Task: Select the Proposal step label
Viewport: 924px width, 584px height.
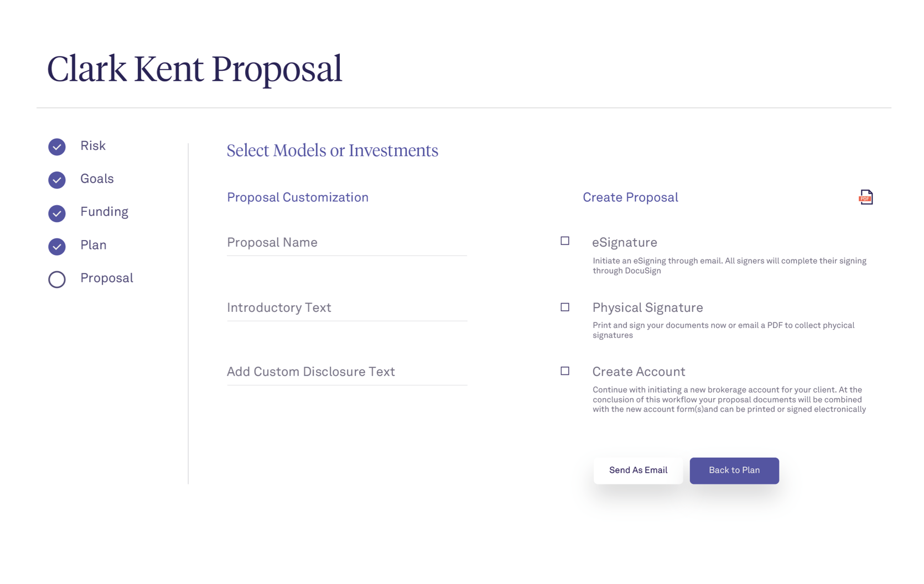Action: point(107,278)
